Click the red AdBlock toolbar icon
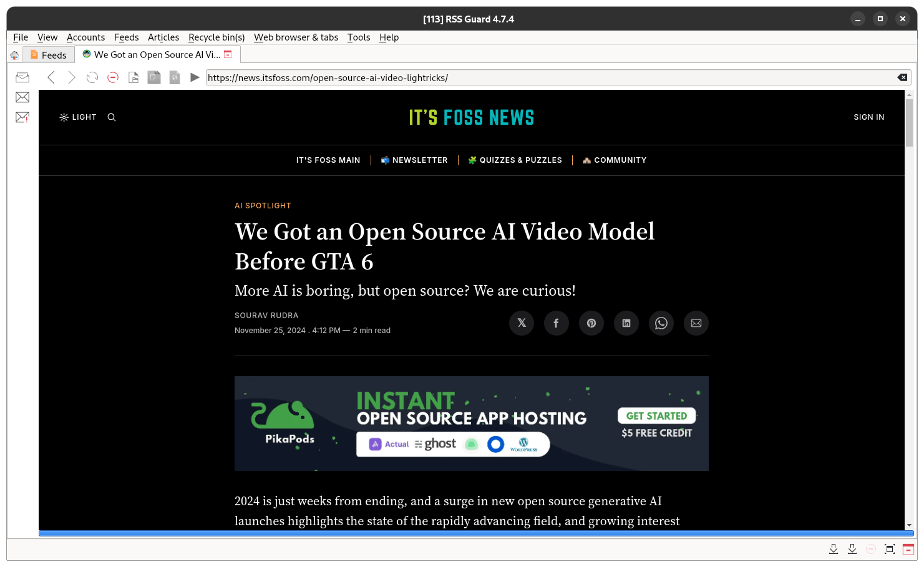924x567 pixels. tap(113, 77)
